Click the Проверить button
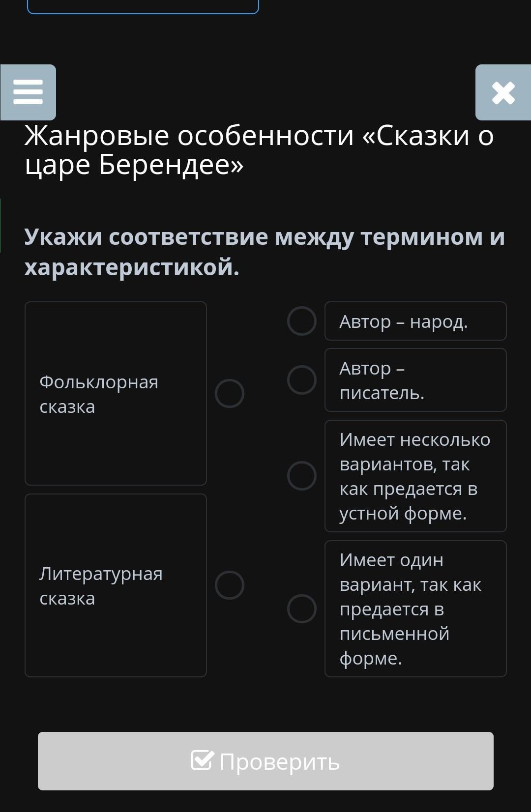531x812 pixels. [x=265, y=761]
